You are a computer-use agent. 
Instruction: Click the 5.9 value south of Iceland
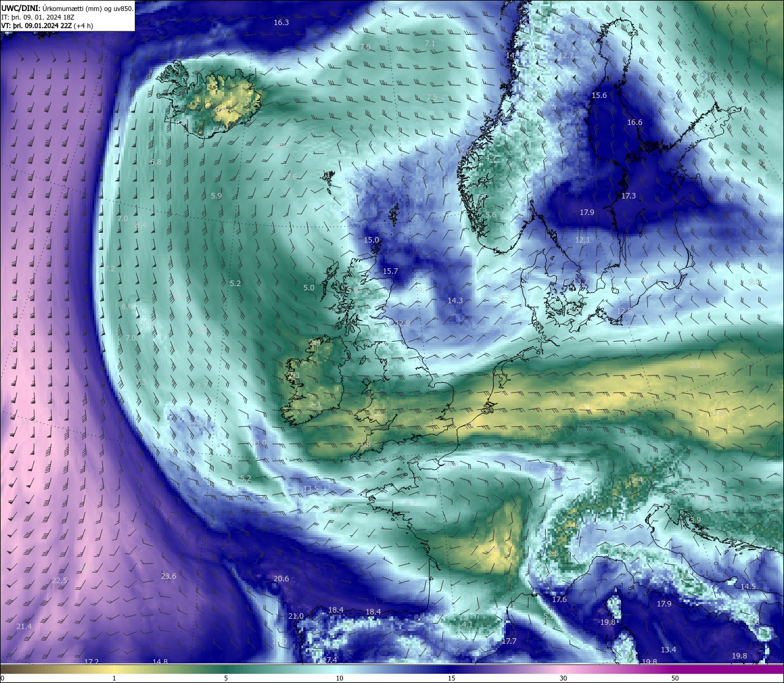pyautogui.click(x=216, y=195)
